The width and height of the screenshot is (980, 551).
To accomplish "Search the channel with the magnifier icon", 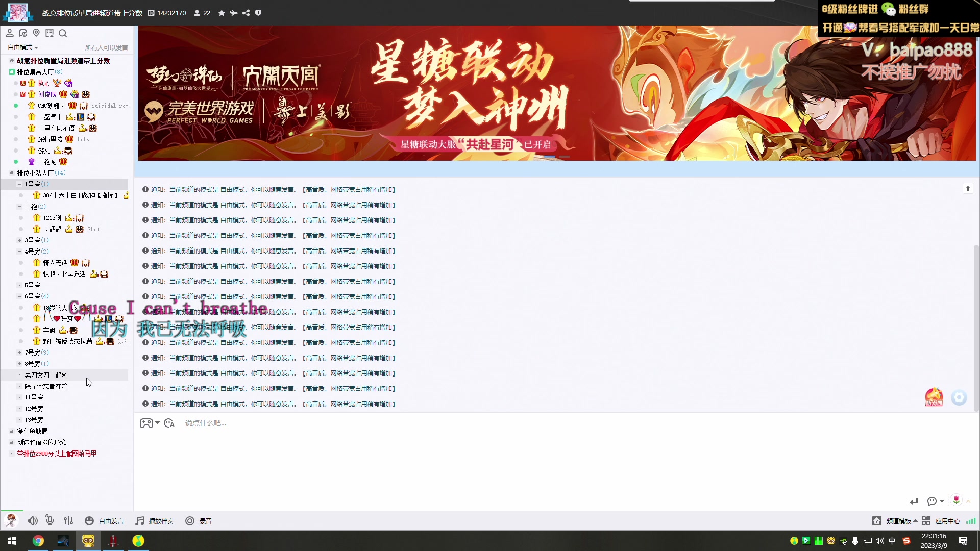I will pos(63,33).
